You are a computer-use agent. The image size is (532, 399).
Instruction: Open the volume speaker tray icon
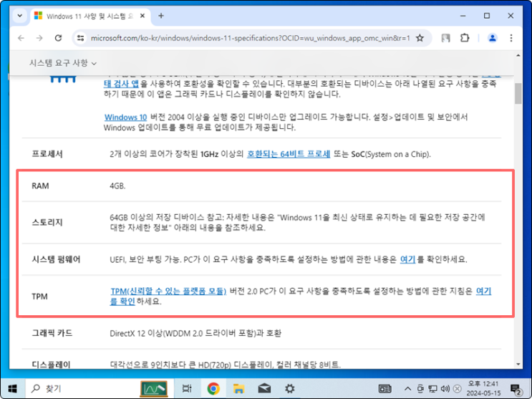coord(445,388)
